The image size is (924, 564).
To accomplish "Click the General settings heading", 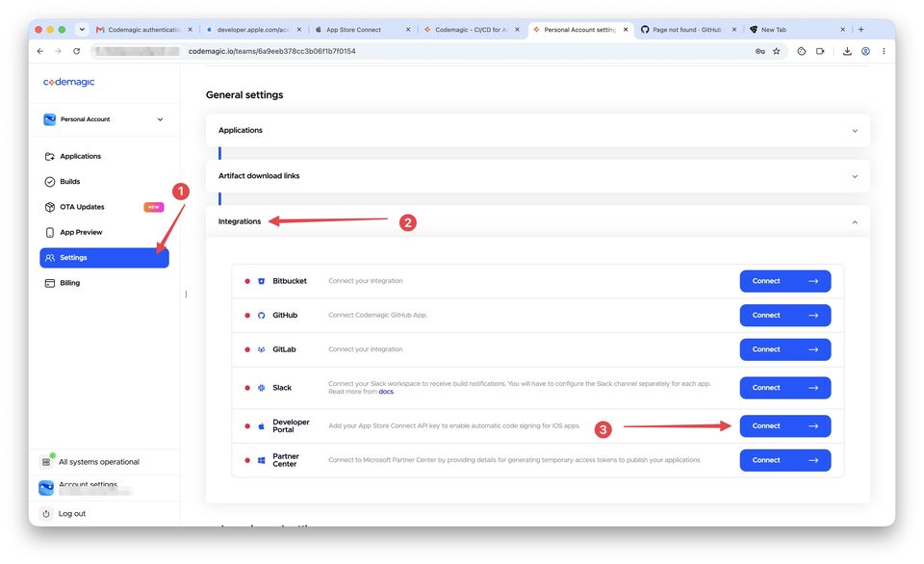I will [244, 95].
